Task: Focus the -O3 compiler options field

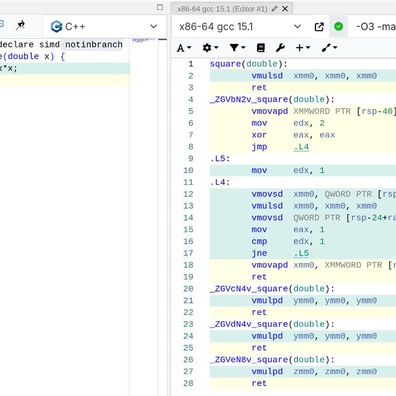Action: pyautogui.click(x=373, y=26)
